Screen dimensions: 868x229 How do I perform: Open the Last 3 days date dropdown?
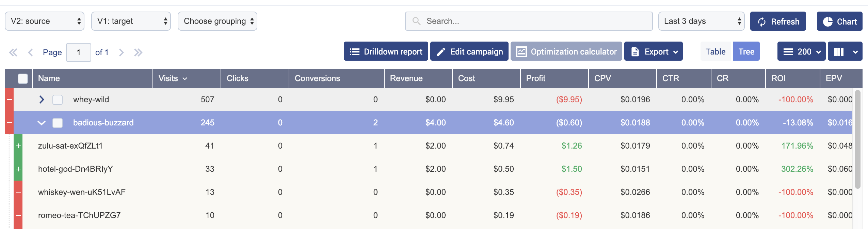pyautogui.click(x=701, y=21)
